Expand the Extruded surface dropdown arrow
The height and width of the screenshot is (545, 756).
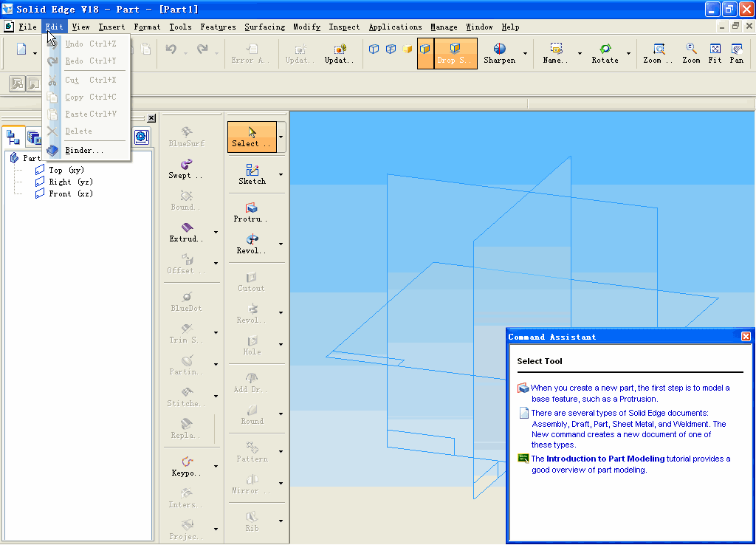click(x=216, y=233)
